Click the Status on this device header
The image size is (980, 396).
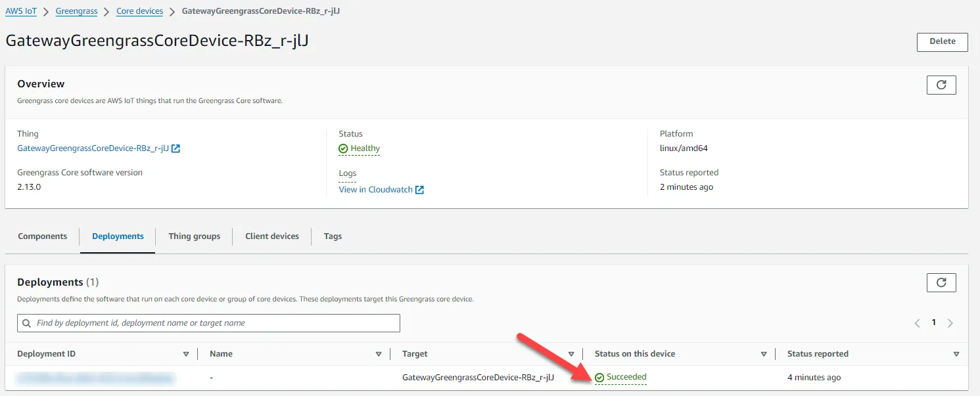coord(635,354)
